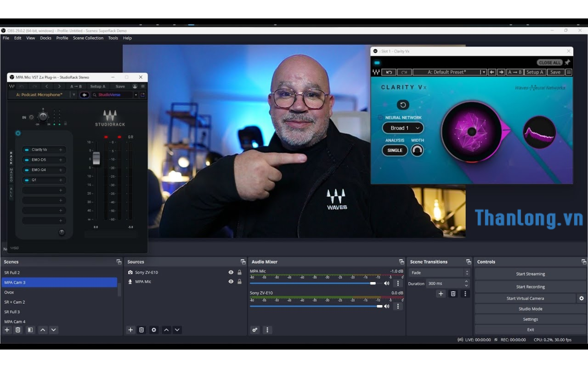This screenshot has height=368, width=588.
Task: Bypass Clarity Vx slot in StudioRack
Action: pyautogui.click(x=27, y=150)
